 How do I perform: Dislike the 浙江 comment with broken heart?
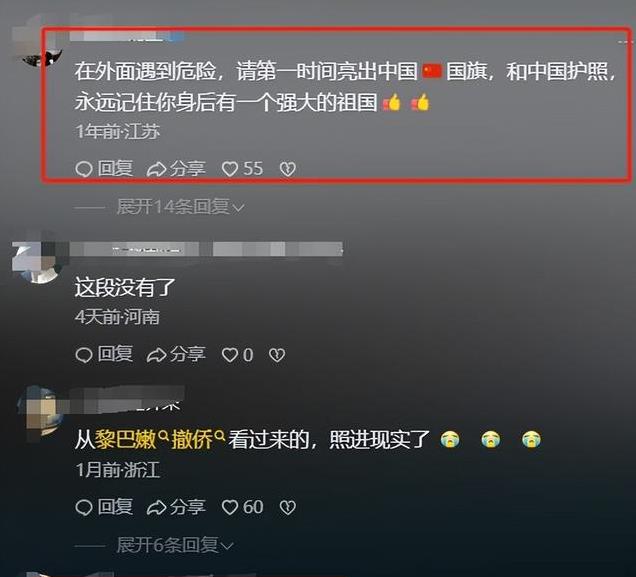point(288,507)
